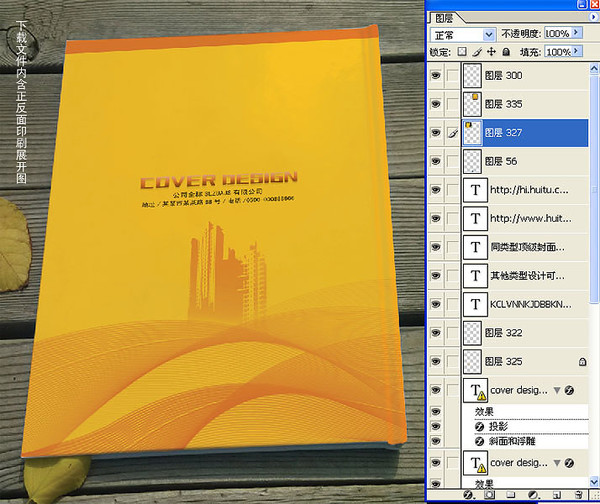The height and width of the screenshot is (504, 600).
Task: Select the 图层 tab
Action: coord(444,18)
